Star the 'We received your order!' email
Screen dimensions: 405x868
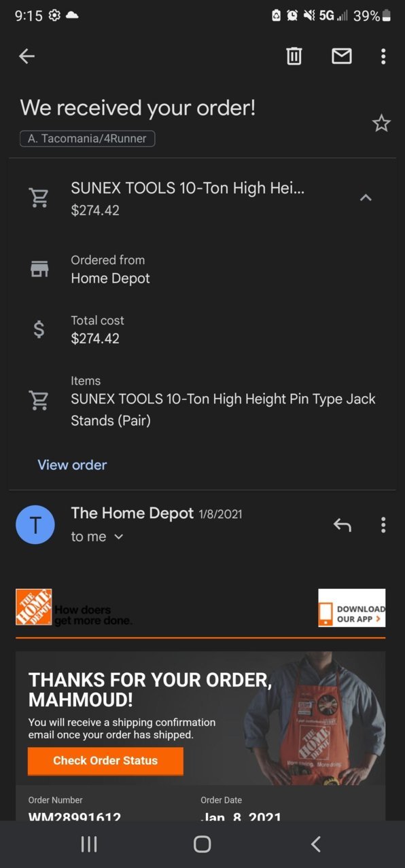(381, 123)
